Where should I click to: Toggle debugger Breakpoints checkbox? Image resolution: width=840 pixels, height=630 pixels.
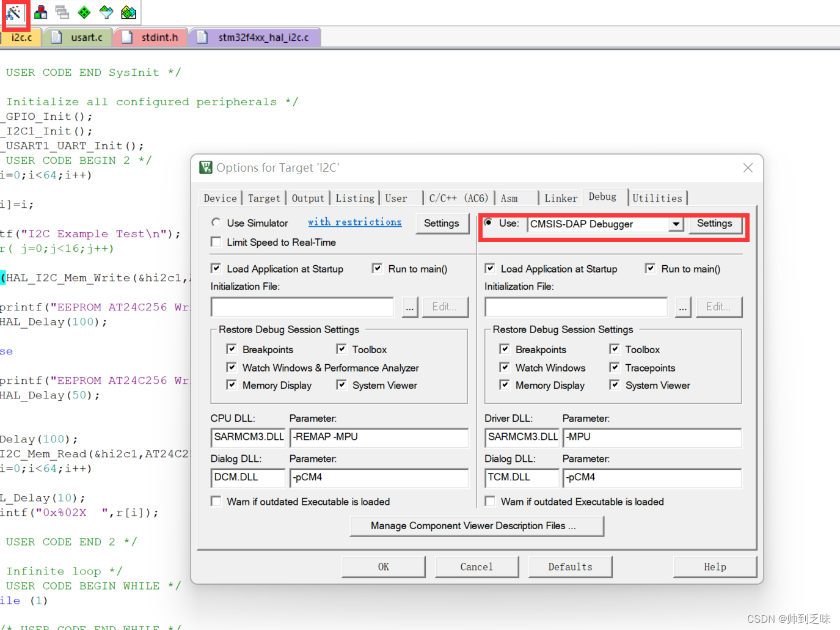click(505, 349)
